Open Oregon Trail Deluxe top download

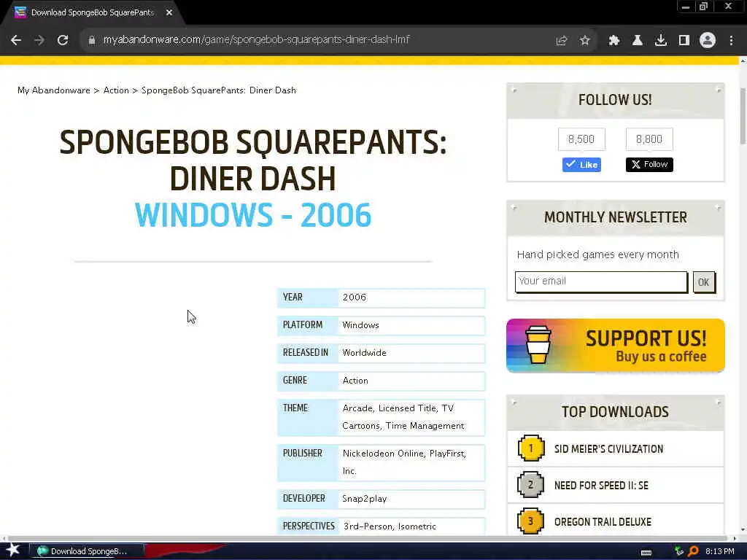tap(603, 522)
